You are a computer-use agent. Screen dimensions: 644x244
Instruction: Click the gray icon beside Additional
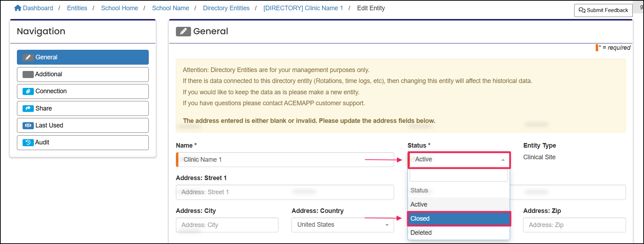28,74
